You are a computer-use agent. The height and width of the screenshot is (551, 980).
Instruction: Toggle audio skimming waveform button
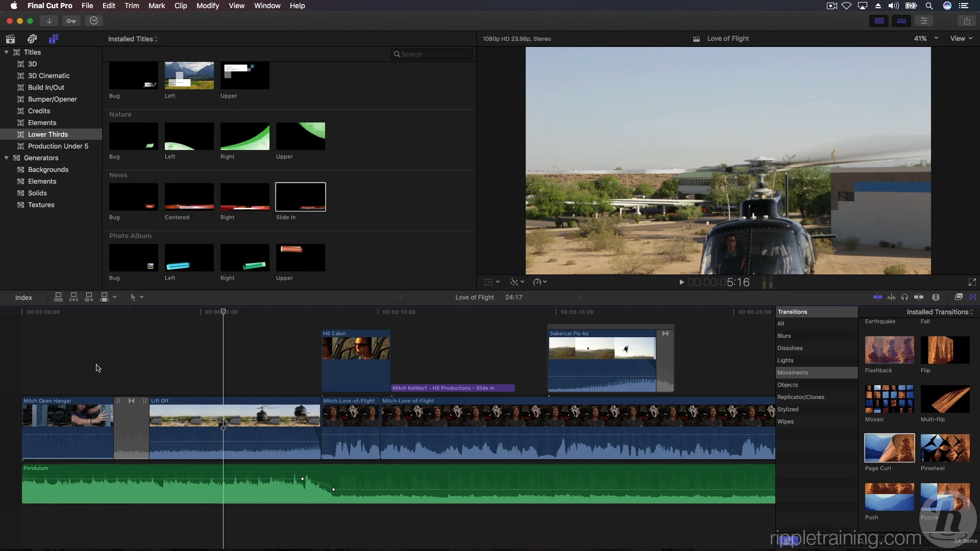pos(891,297)
